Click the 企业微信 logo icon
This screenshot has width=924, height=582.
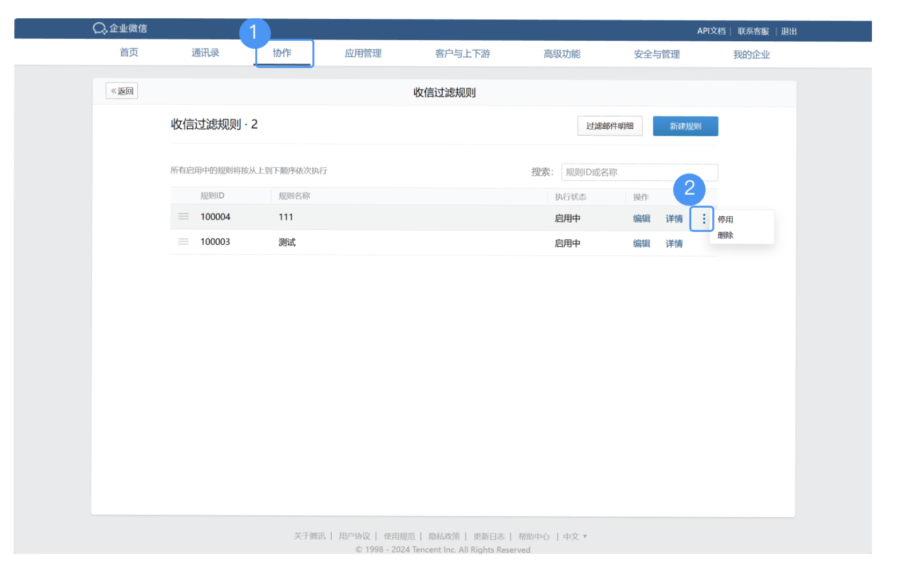100,28
